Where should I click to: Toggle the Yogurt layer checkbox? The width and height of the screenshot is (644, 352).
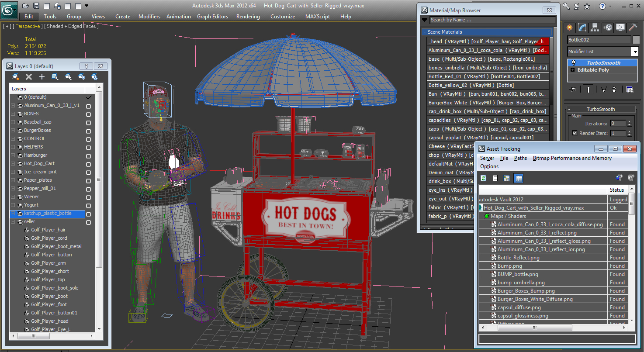[x=88, y=205]
